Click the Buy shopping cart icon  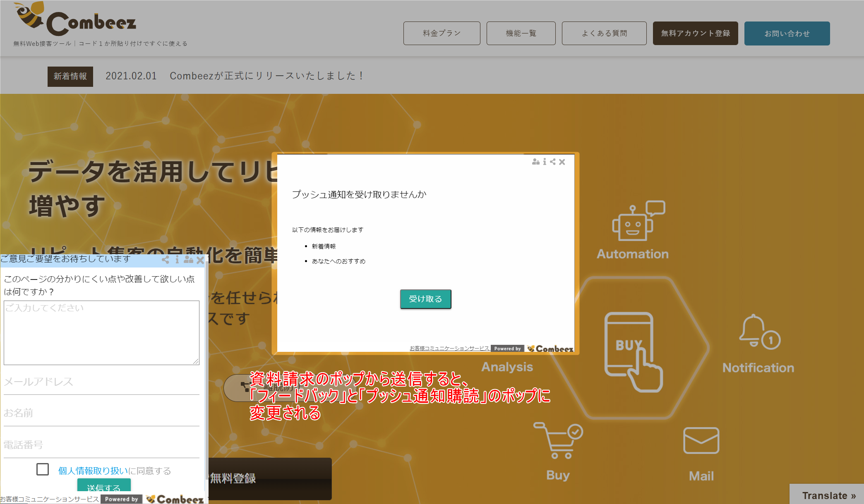point(558,441)
